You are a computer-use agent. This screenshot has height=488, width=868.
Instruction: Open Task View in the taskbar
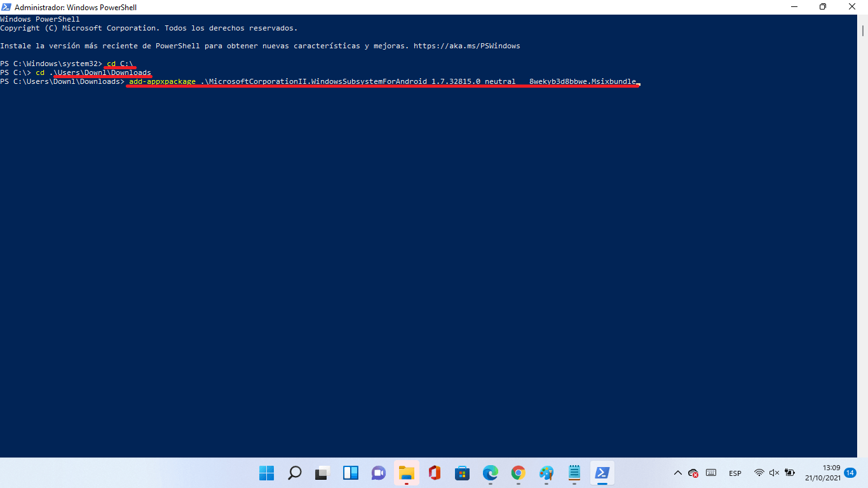click(323, 473)
